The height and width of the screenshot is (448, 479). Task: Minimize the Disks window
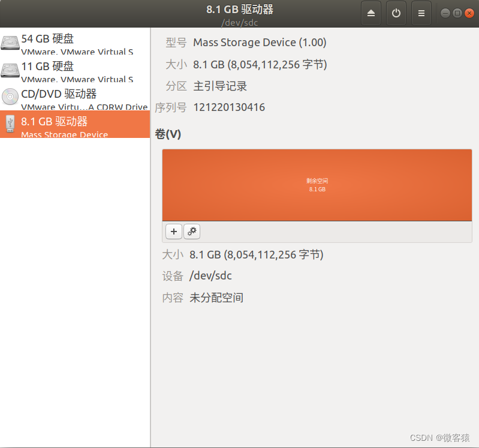pyautogui.click(x=445, y=13)
